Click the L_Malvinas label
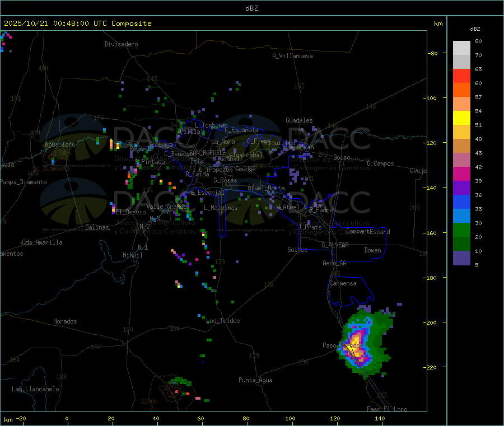504x426 pixels. coord(221,208)
